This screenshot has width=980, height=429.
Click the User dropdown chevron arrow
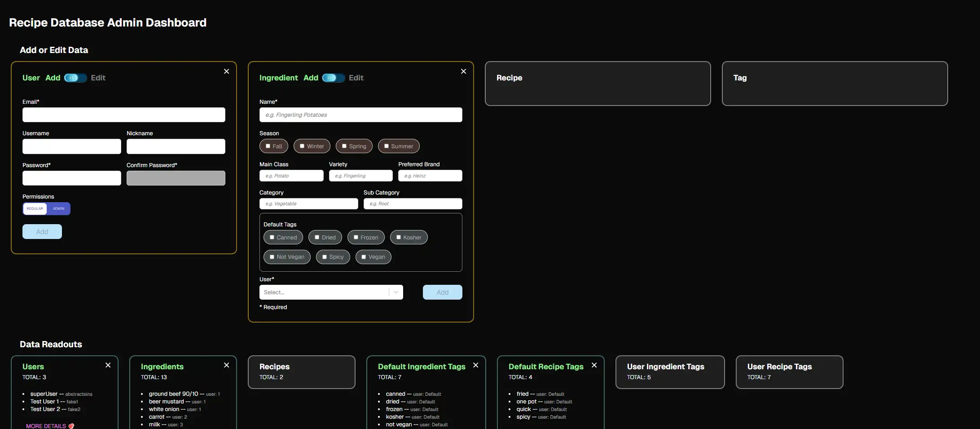point(396,292)
